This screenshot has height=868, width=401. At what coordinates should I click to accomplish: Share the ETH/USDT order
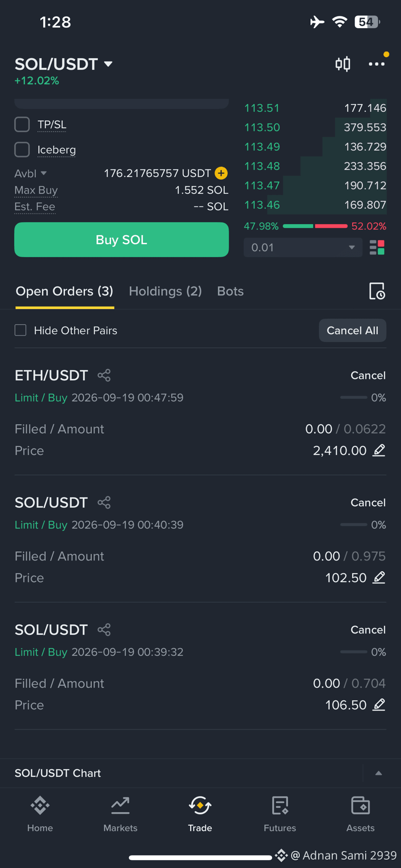pos(104,375)
